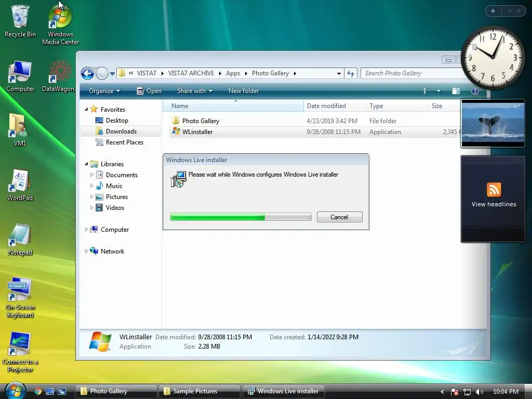Click the network tray icon
The width and height of the screenshot is (532, 399).
[x=467, y=392]
